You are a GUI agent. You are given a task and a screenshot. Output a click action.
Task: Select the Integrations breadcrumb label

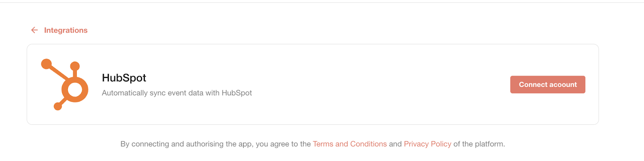[66, 30]
